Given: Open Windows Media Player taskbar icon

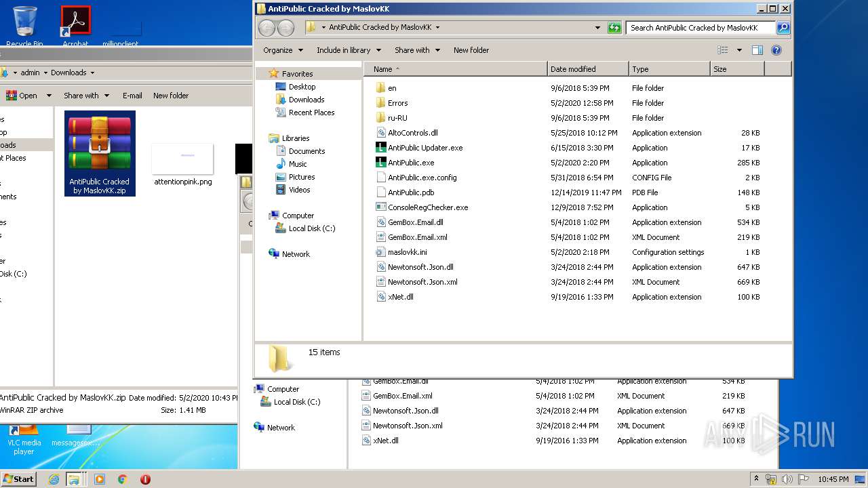Looking at the screenshot, I should click(100, 479).
